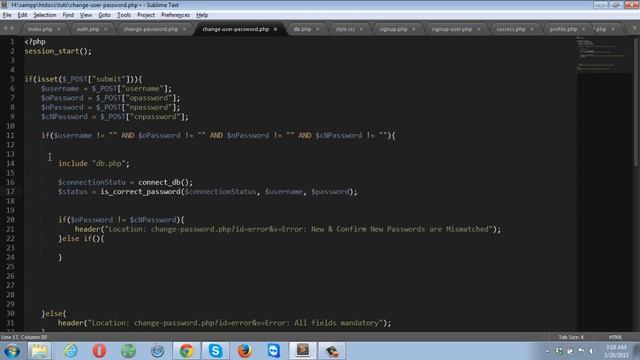Open the blue round taskbar icon
Image resolution: width=640 pixels, height=360 pixels.
[x=157, y=351]
